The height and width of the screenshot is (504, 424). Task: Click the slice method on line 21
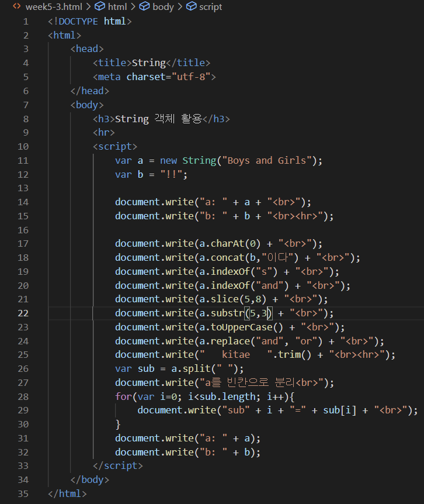coord(225,299)
